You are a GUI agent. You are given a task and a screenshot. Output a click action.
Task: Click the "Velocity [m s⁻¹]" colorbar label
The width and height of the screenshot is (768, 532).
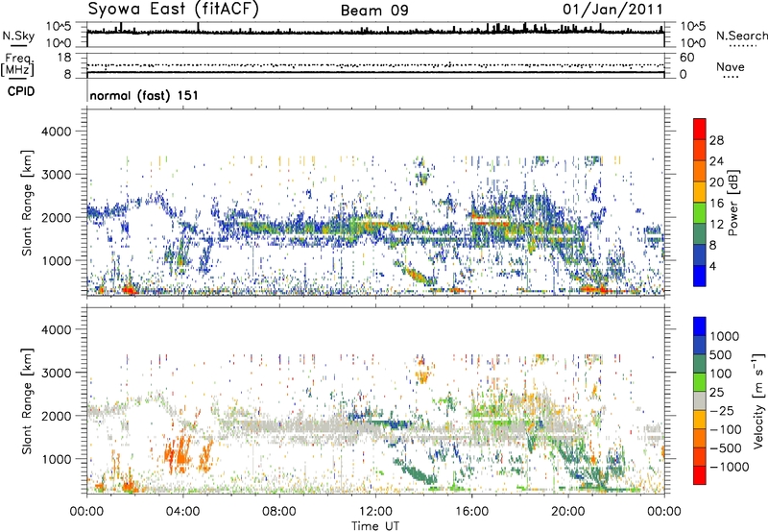tap(758, 400)
